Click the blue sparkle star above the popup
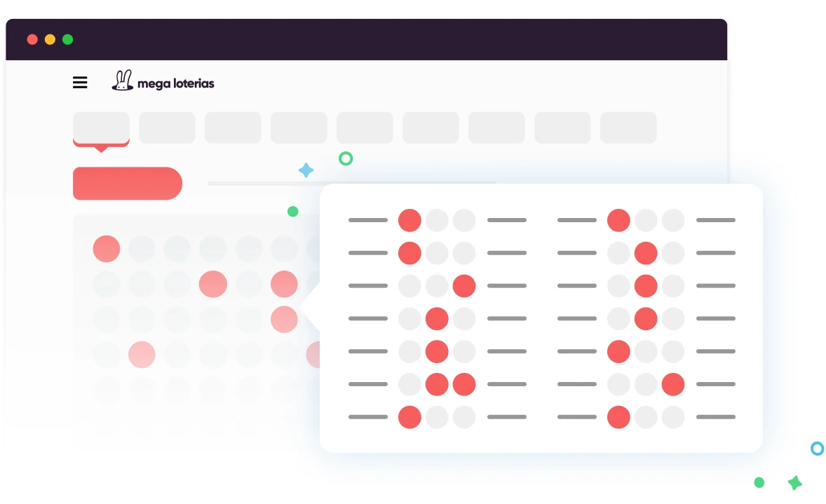This screenshot has height=504, width=826. pos(306,170)
